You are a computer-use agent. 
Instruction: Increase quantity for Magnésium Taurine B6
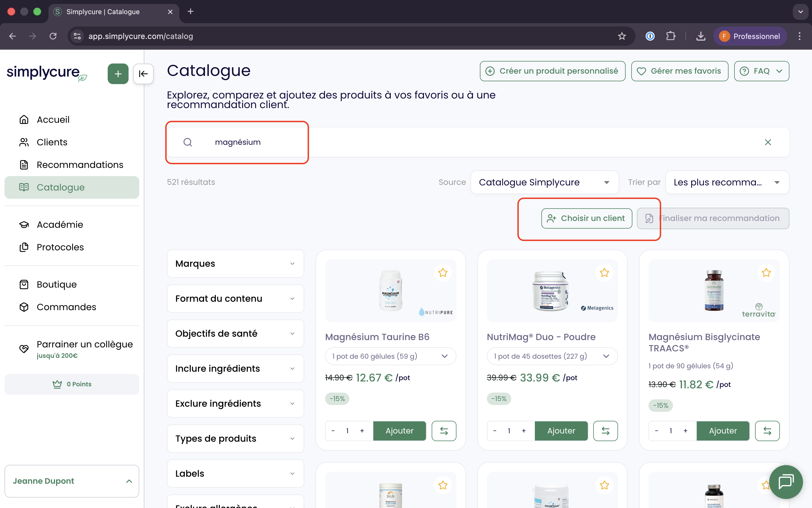coord(362,431)
